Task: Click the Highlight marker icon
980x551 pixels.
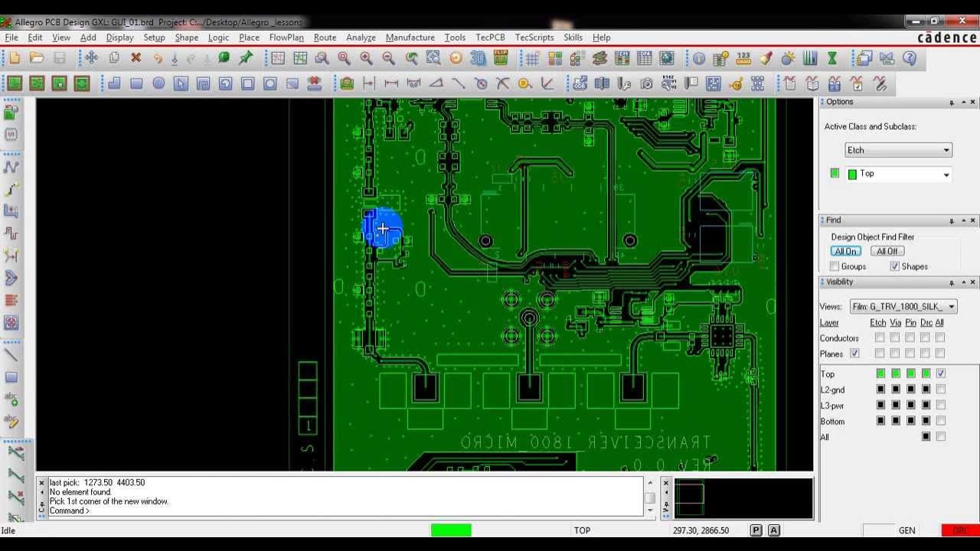Action: pyautogui.click(x=766, y=58)
